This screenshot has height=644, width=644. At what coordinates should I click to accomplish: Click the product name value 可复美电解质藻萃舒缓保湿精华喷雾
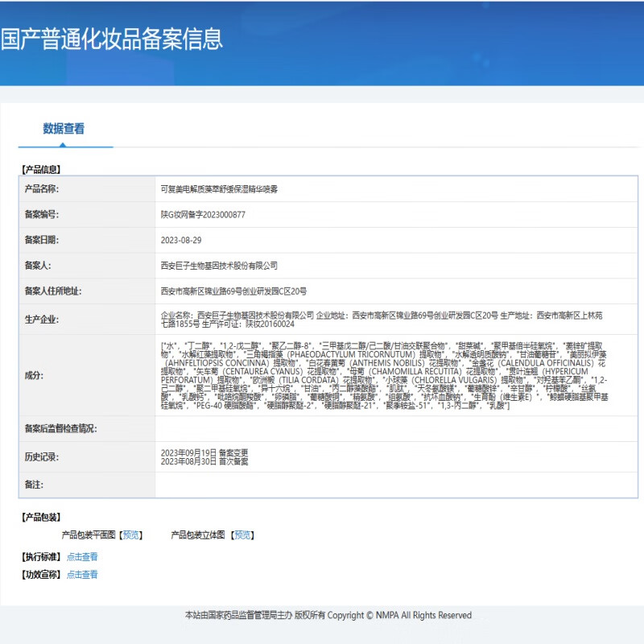click(x=219, y=189)
